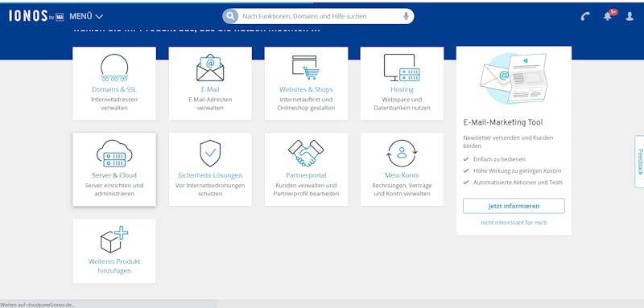Click text 'Kunden verwalten und Partnerprofil bearbeiten'
The height and width of the screenshot is (308, 644).
(x=306, y=190)
